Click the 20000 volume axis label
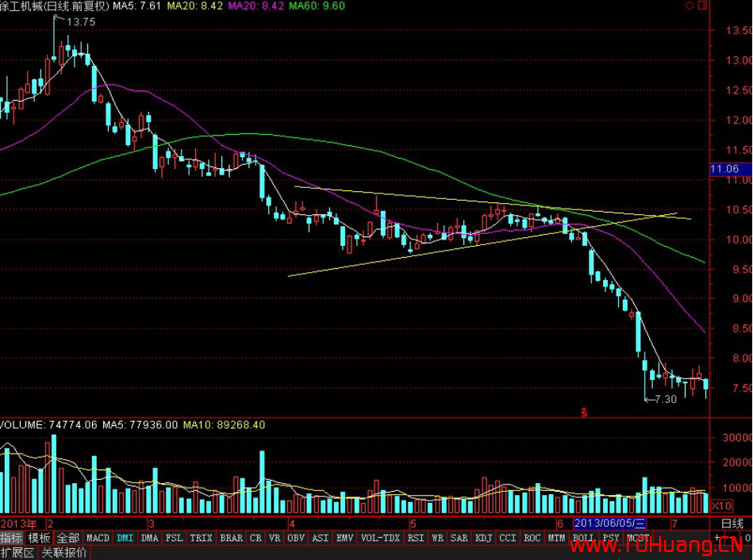753x560 pixels. [x=736, y=462]
